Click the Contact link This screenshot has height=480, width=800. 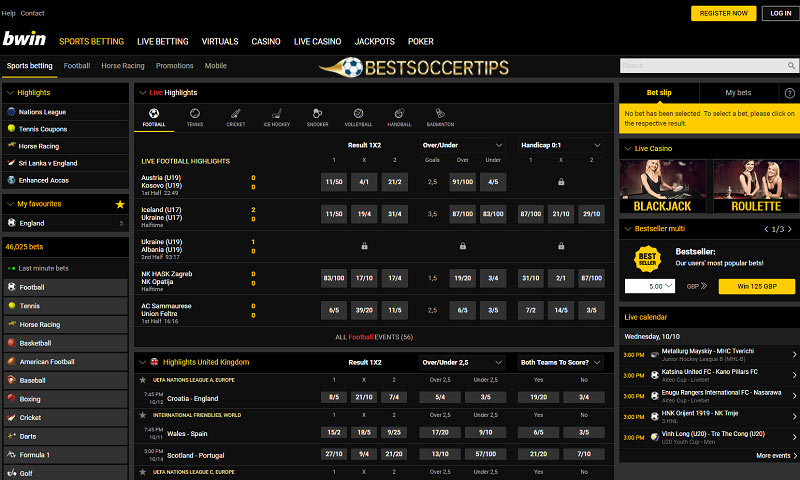32,13
